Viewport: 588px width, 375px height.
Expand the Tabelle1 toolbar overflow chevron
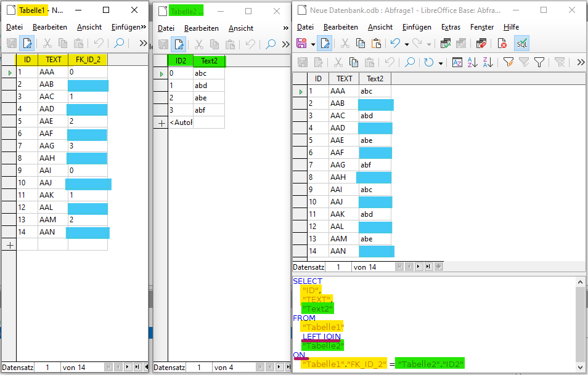pyautogui.click(x=143, y=43)
